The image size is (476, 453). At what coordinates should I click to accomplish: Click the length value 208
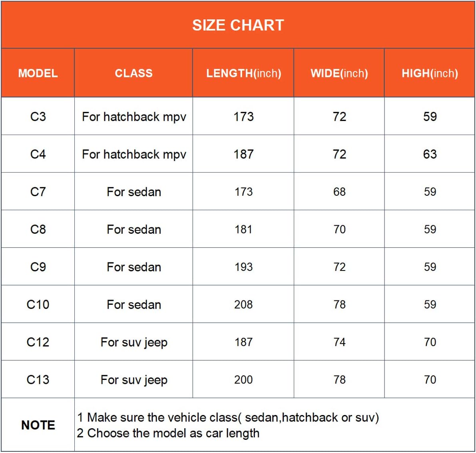[243, 304]
